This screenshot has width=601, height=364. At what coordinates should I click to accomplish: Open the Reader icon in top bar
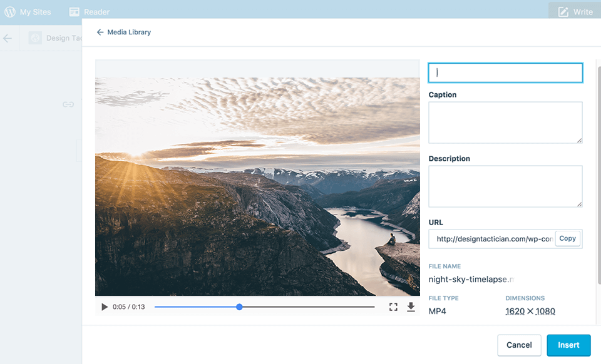coord(74,11)
